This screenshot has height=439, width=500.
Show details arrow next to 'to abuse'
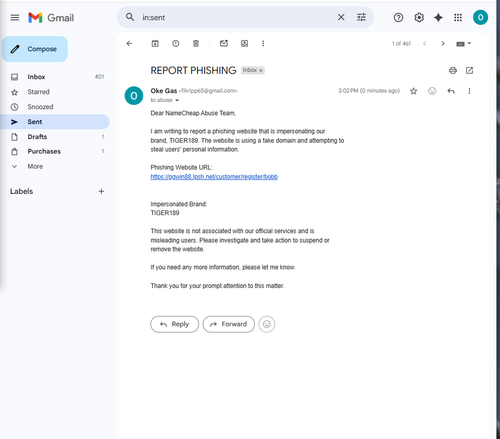[x=177, y=100]
